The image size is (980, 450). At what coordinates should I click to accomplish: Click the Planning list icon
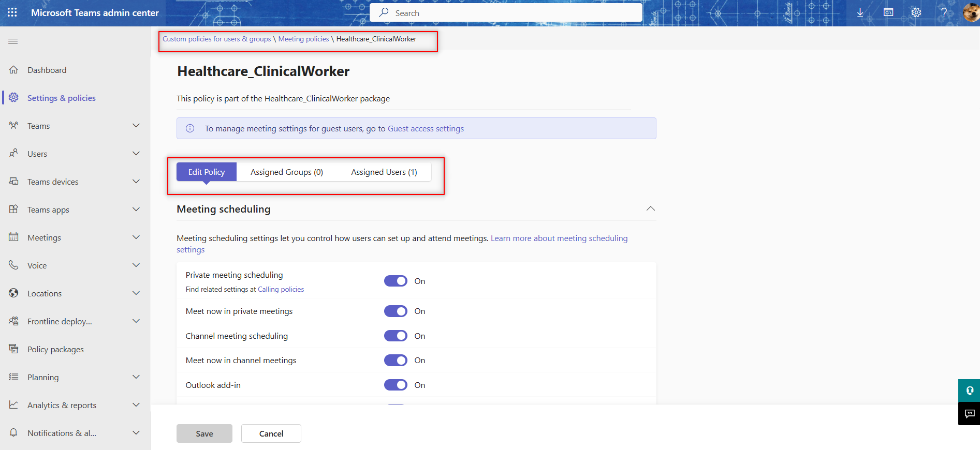pyautogui.click(x=14, y=377)
